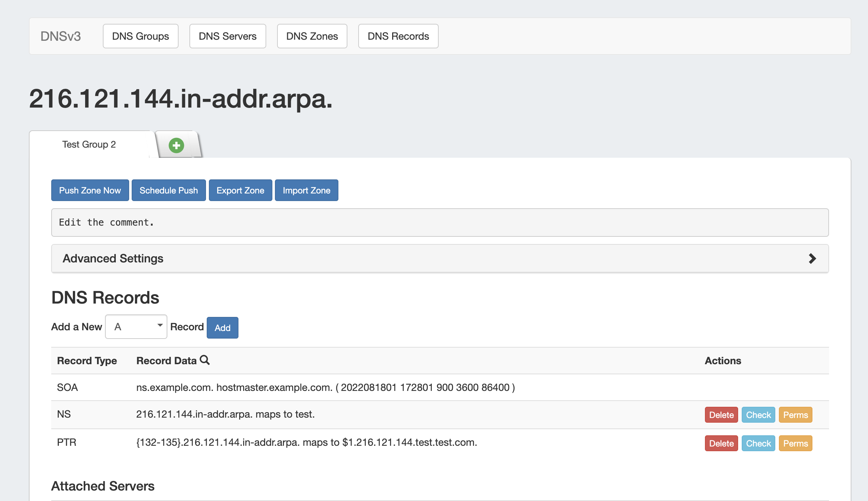Click the Advanced Settings header
The image size is (868, 501).
(113, 258)
